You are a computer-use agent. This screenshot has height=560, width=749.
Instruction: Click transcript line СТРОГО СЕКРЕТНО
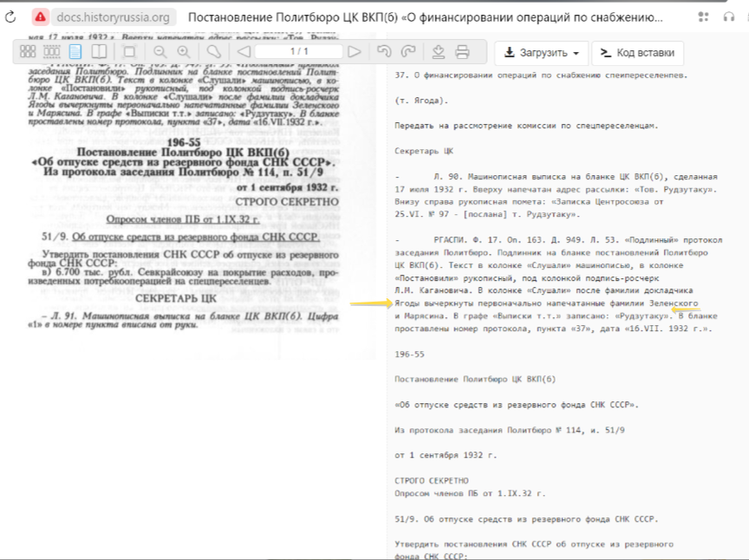[432, 481]
